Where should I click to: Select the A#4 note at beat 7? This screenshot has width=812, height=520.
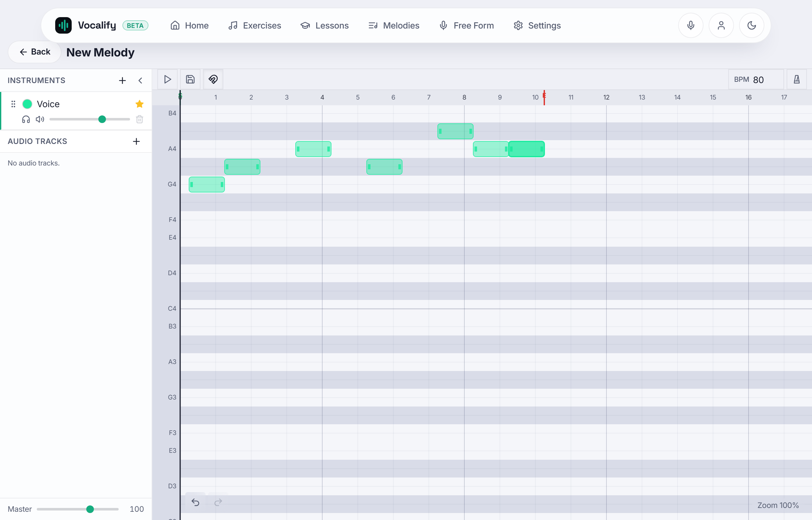click(455, 131)
